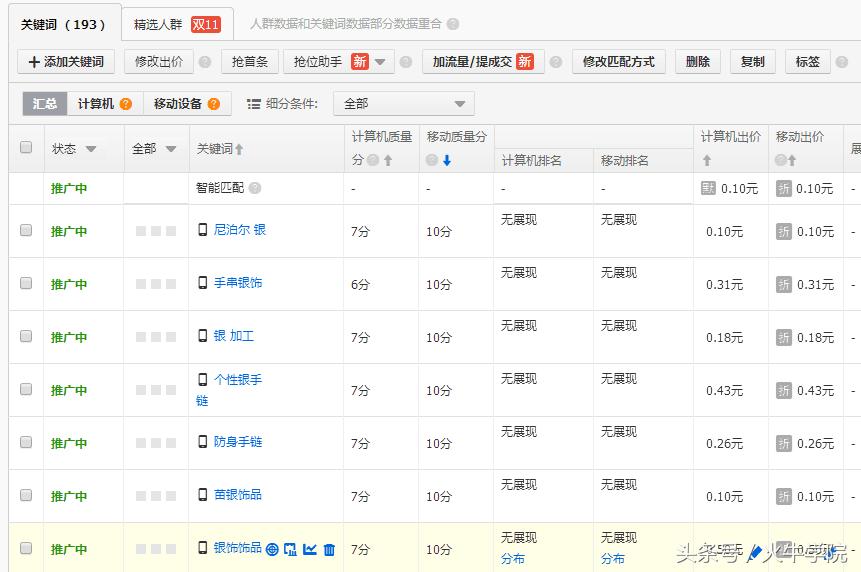Click the 折 discount icon in 尼泊尔 银 row

click(x=784, y=232)
